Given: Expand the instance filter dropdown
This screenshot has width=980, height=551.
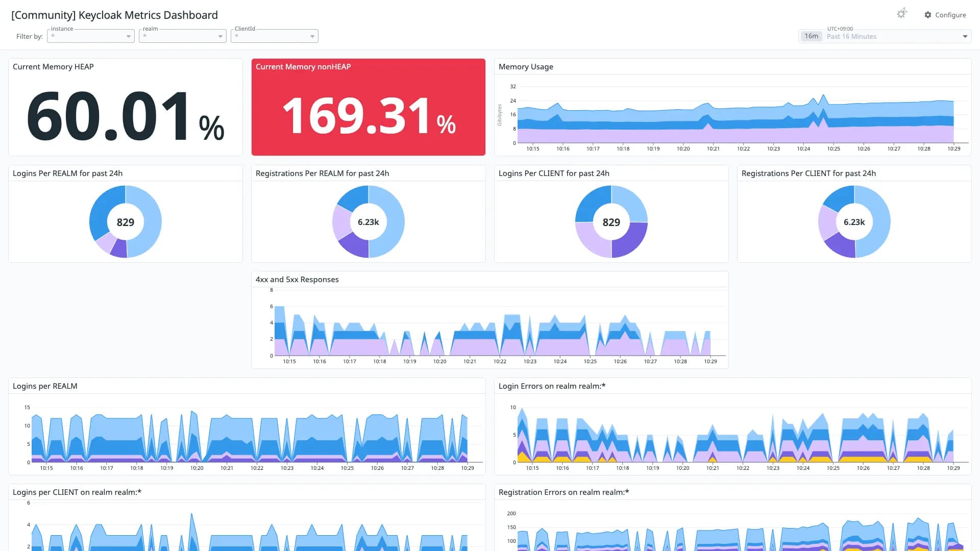Looking at the screenshot, I should coord(91,36).
